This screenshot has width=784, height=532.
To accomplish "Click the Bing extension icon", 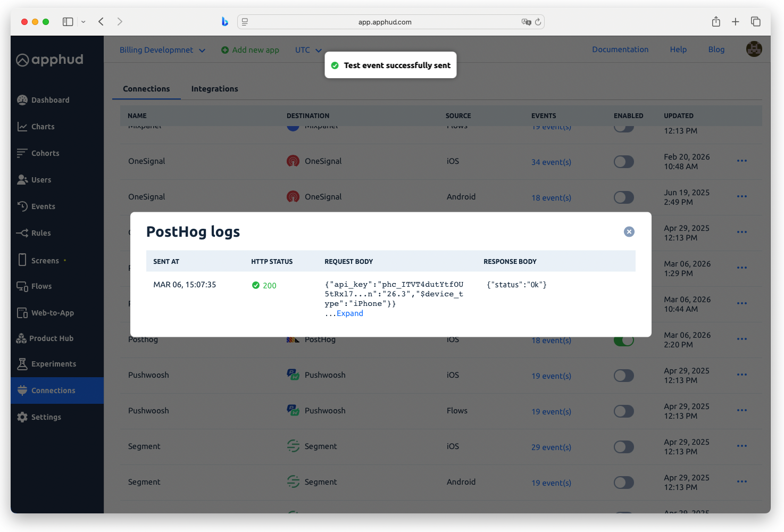I will click(225, 22).
